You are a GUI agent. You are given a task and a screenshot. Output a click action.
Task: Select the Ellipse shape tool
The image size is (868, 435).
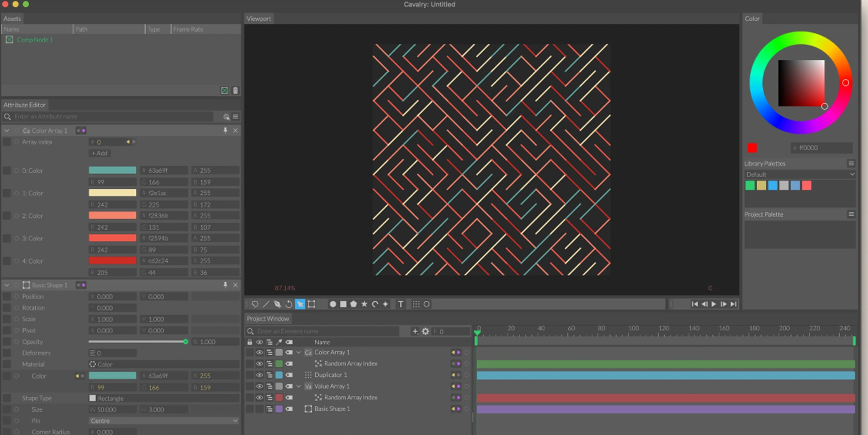[333, 304]
